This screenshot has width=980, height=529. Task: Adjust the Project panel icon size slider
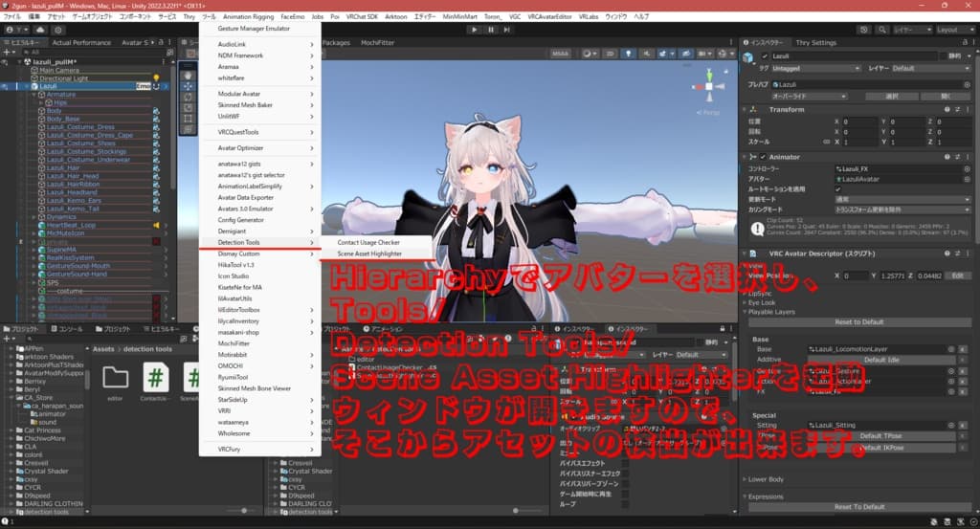(244, 511)
